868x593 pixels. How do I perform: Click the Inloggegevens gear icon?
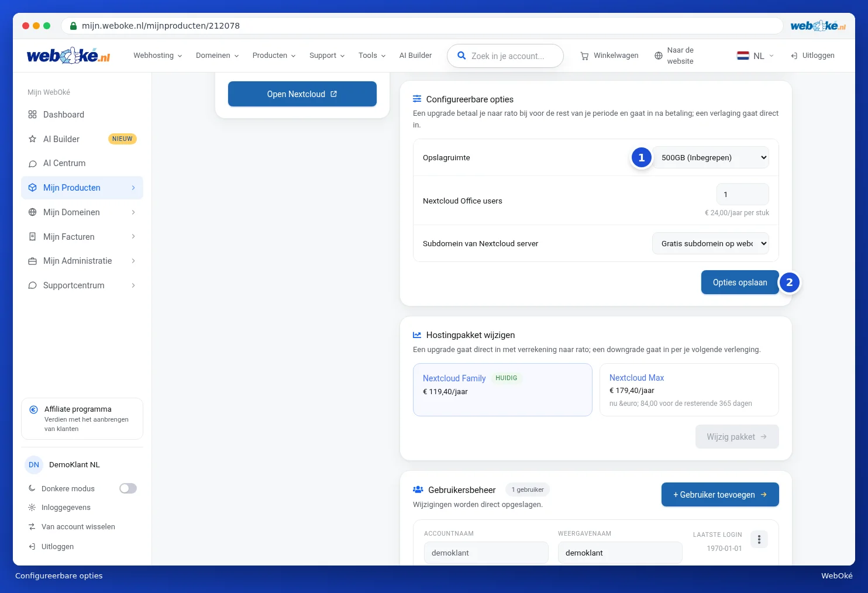point(32,508)
